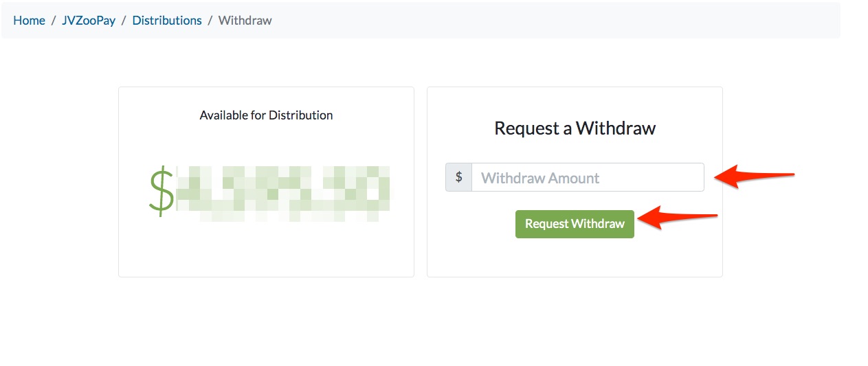Click the blurred available balance amount

[282, 193]
